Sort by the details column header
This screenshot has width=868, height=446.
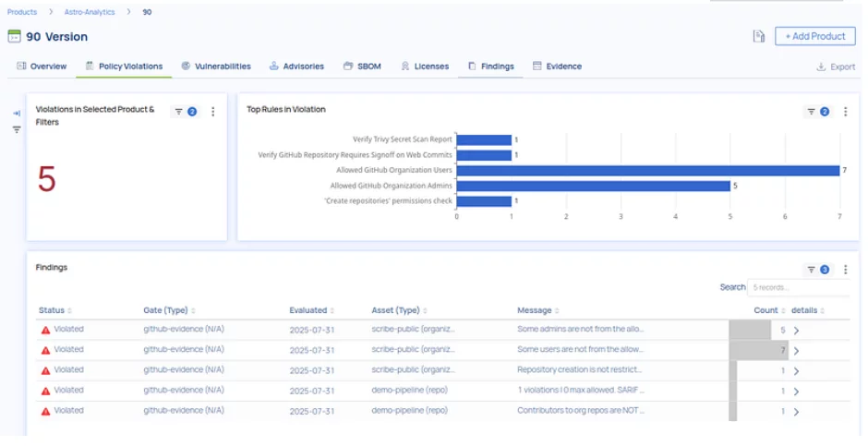808,310
